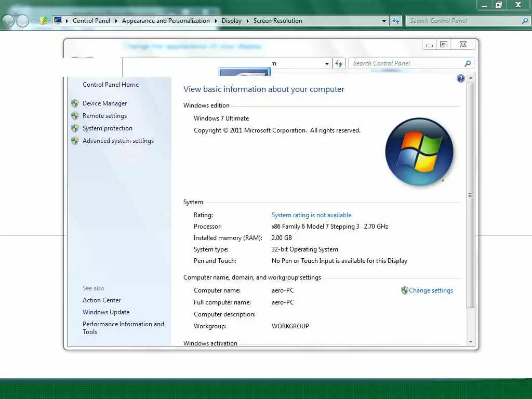
Task: Click the System window Search Control Panel field
Action: coord(411,63)
